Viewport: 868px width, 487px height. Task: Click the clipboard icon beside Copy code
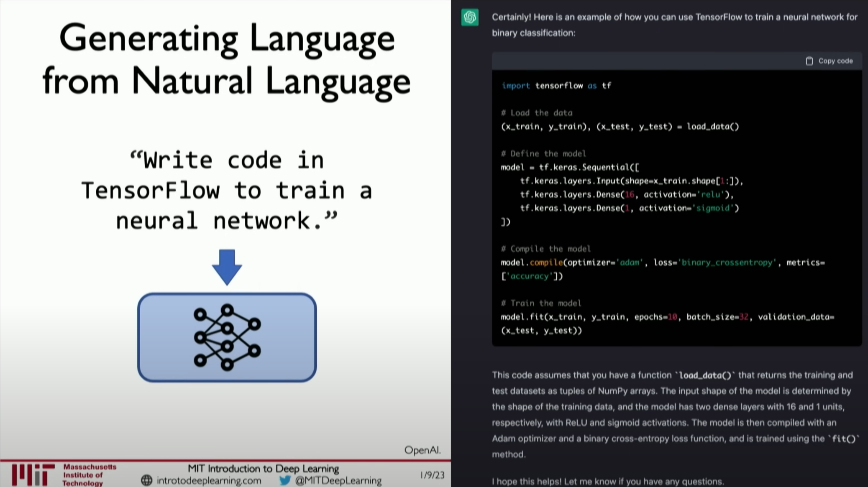(809, 61)
